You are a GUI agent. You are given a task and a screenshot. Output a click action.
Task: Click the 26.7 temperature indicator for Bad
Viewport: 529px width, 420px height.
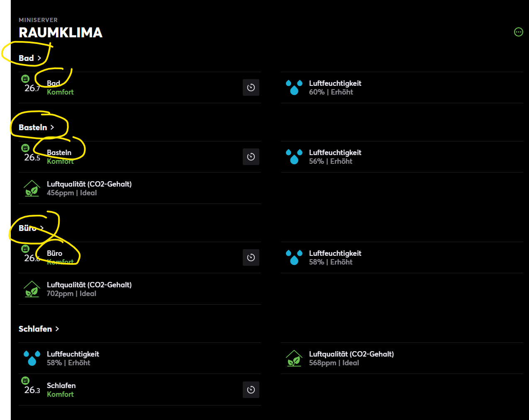(32, 88)
